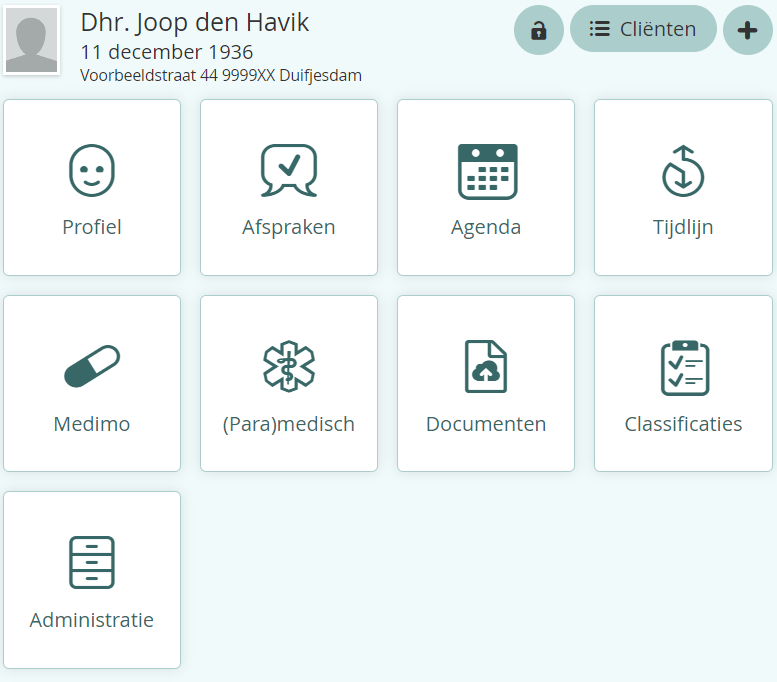This screenshot has height=682, width=777.
Task: Select the Tijdlijn text label
Action: pos(683,227)
